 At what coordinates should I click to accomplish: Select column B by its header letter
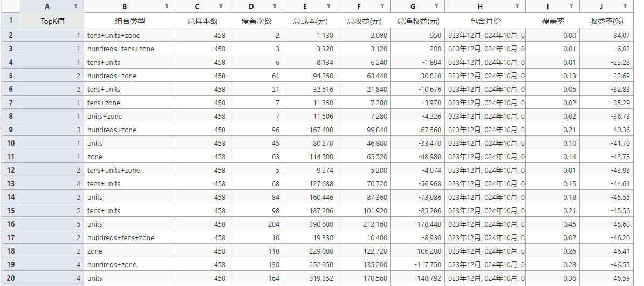[125, 6]
